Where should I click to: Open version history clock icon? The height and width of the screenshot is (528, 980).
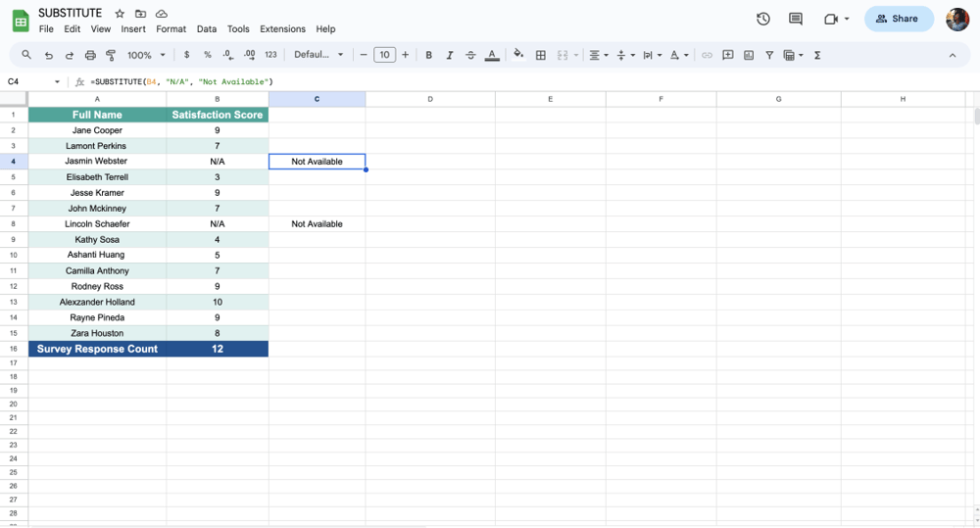pos(763,19)
